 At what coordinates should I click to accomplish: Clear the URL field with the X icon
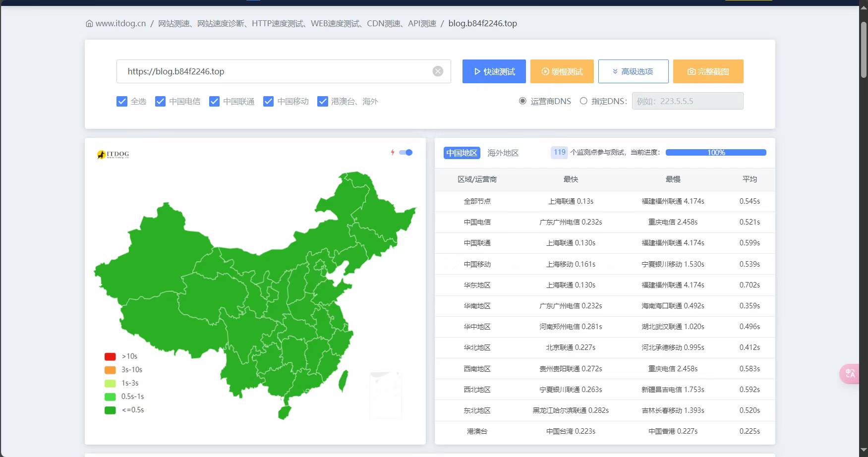point(438,71)
